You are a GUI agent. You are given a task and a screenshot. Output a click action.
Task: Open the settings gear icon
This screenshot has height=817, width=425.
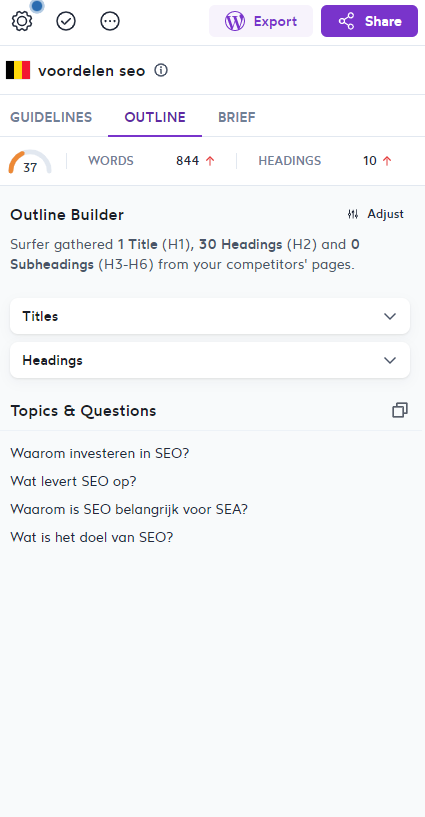tap(22, 21)
